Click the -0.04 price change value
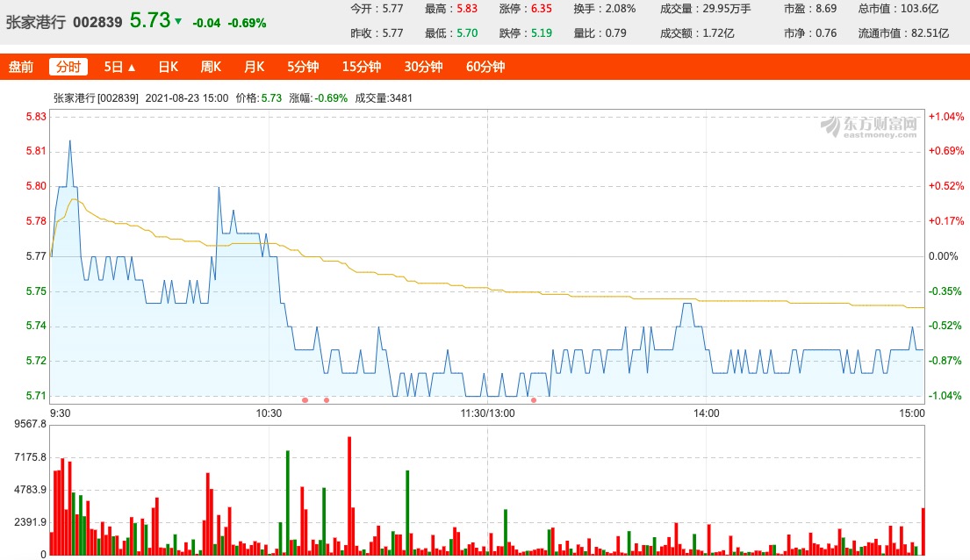Image resolution: width=970 pixels, height=560 pixels. pyautogui.click(x=206, y=23)
